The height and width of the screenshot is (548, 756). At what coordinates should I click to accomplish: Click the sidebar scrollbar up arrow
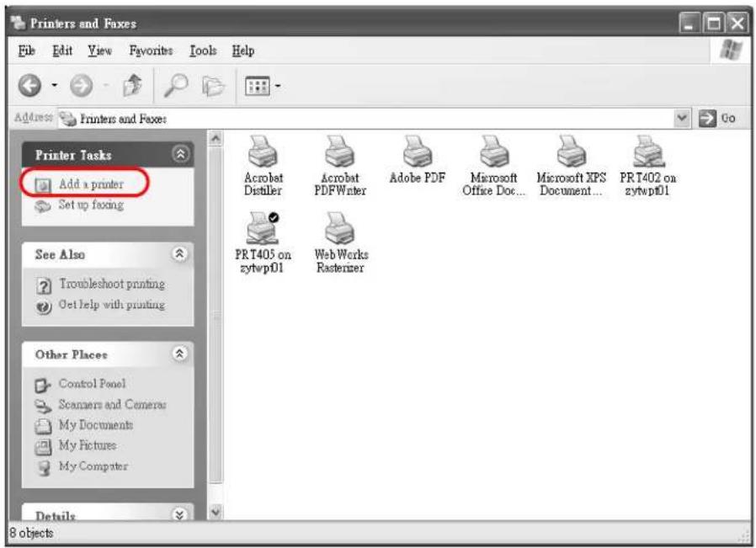[x=216, y=139]
